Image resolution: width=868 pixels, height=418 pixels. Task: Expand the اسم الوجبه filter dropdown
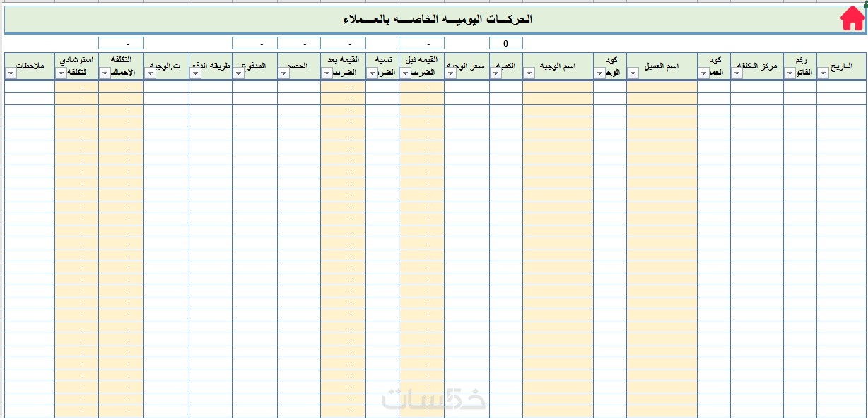click(x=529, y=73)
